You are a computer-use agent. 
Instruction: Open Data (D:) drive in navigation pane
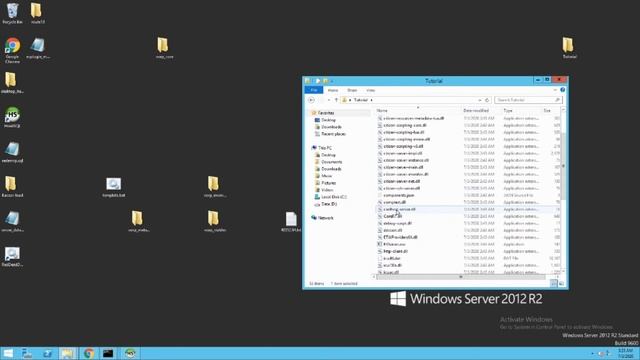coord(326,204)
